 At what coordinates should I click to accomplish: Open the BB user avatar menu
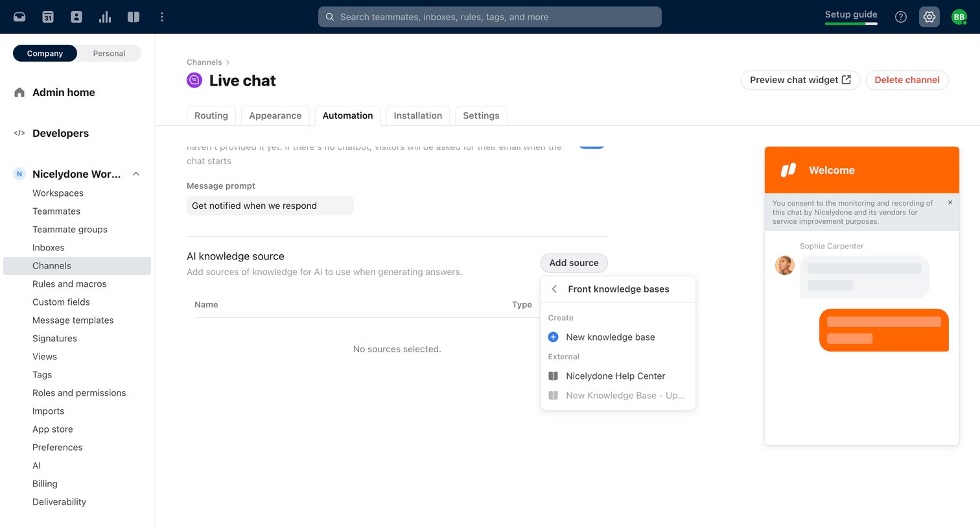(959, 17)
